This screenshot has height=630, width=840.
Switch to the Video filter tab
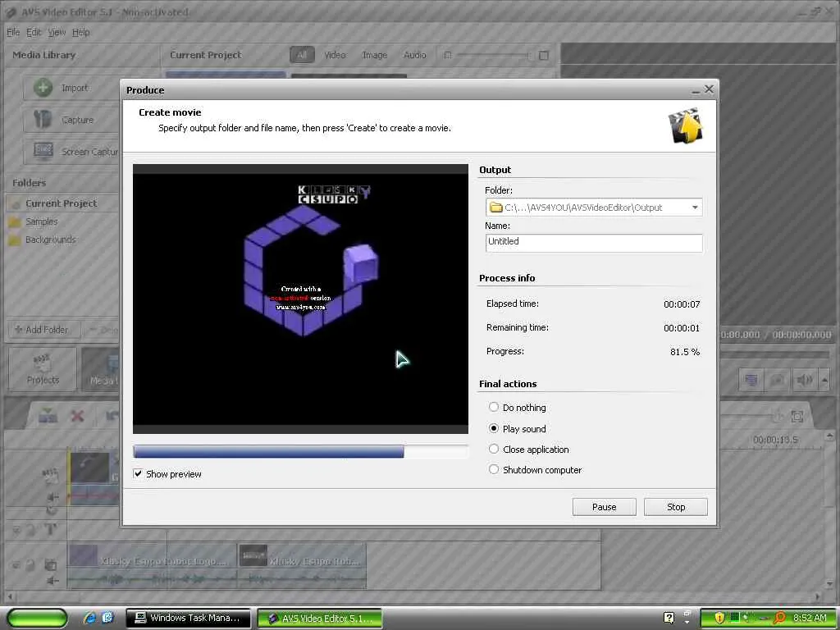(335, 55)
